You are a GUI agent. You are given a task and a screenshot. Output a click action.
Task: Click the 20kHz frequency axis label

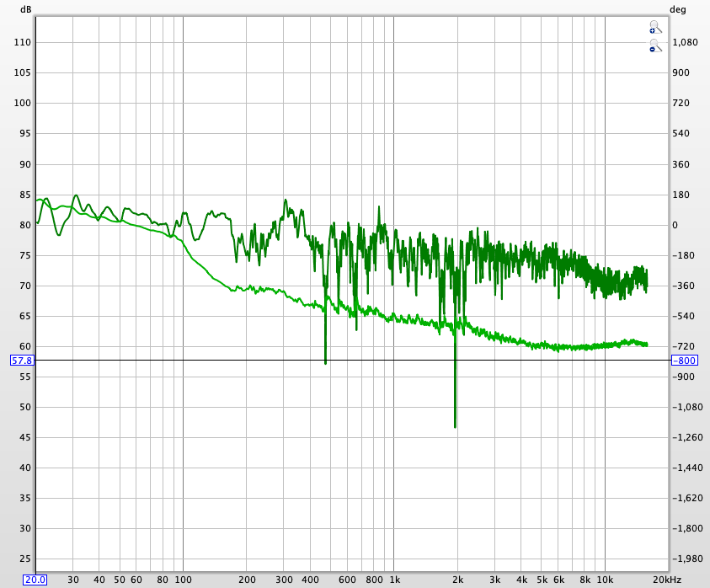667,580
